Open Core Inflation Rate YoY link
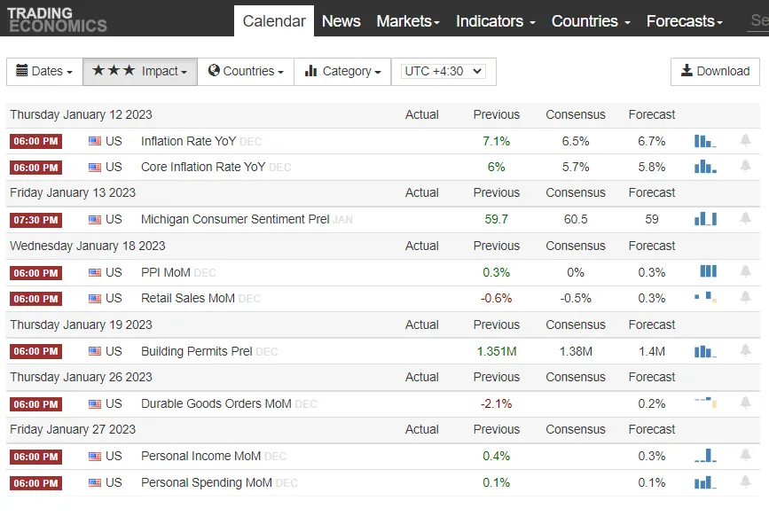The image size is (769, 532). click(203, 168)
